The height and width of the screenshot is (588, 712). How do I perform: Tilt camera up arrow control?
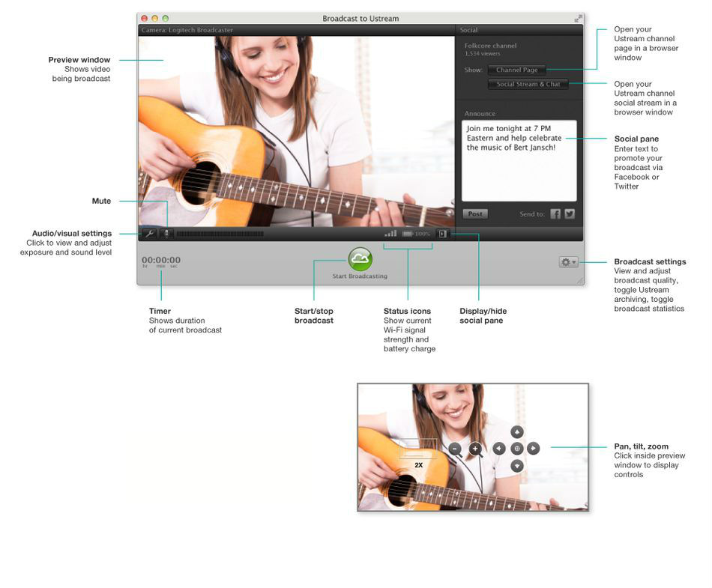(x=516, y=432)
